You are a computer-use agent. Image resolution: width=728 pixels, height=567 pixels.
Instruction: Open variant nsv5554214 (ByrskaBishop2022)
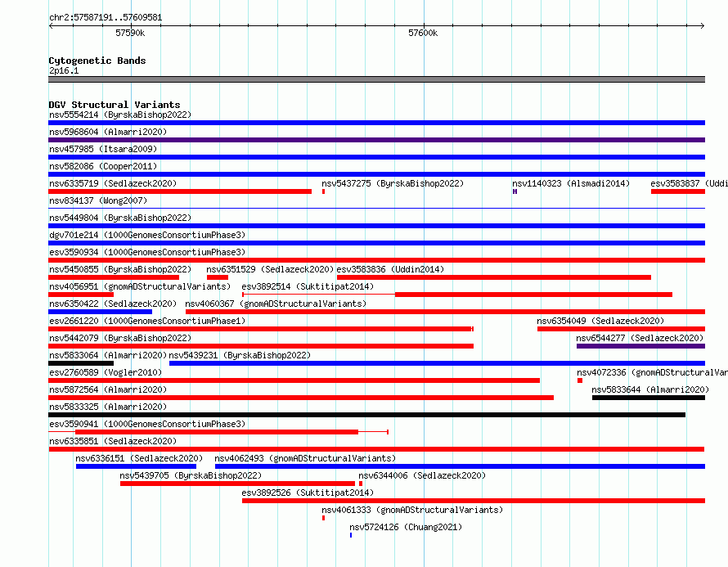click(120, 115)
